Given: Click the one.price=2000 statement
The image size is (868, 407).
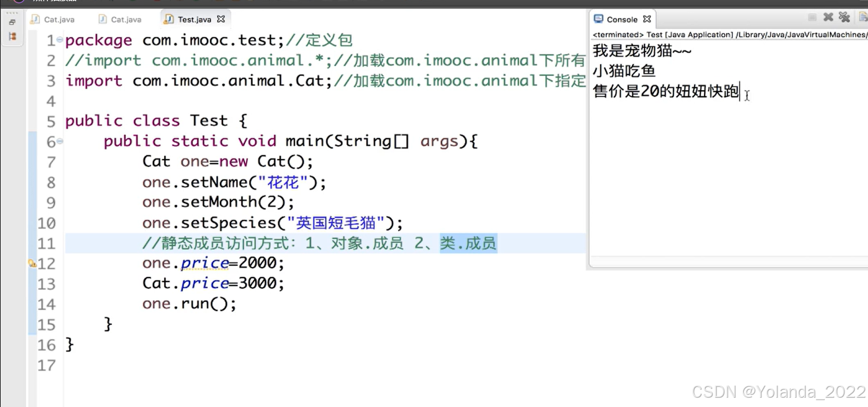Looking at the screenshot, I should [x=214, y=263].
